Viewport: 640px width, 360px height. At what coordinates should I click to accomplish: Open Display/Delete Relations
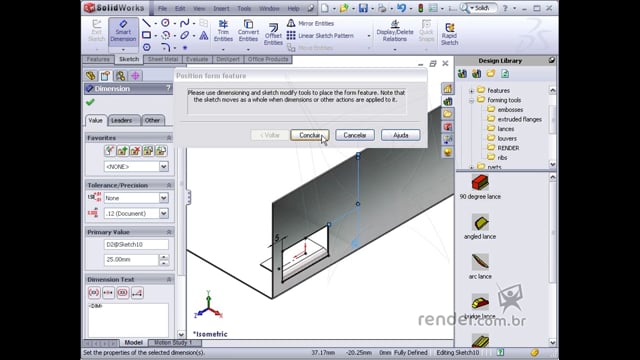tap(395, 31)
